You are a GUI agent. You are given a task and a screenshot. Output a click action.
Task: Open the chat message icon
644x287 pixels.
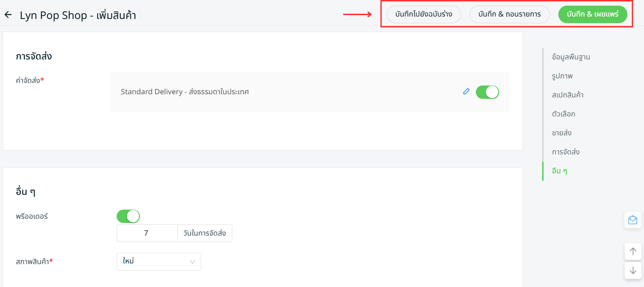(633, 220)
